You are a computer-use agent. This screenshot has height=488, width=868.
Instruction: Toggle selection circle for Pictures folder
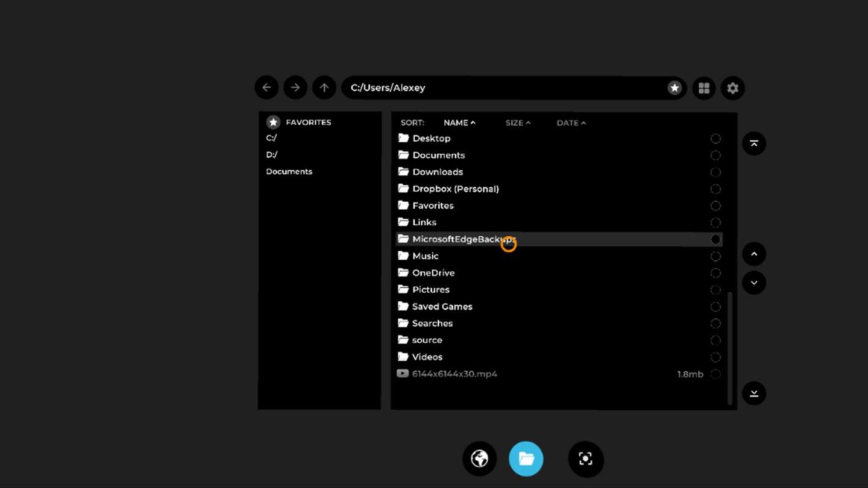pos(715,290)
